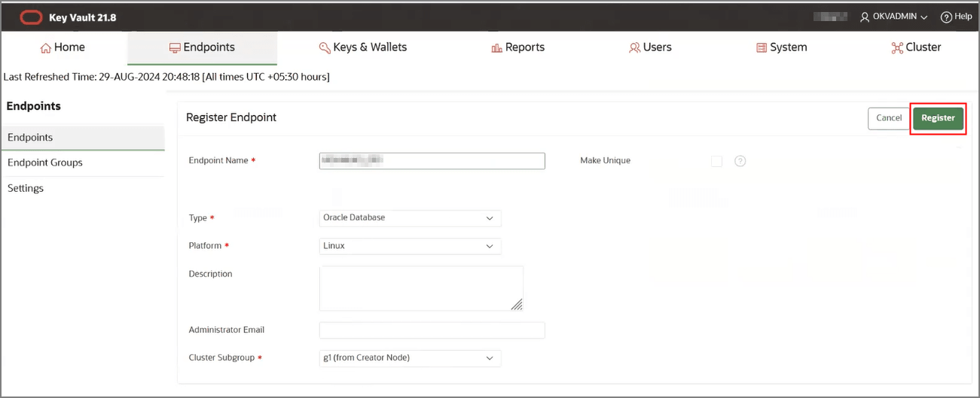Screen dimensions: 980x398
Task: Expand the OKVADMIN user menu
Action: (x=894, y=17)
